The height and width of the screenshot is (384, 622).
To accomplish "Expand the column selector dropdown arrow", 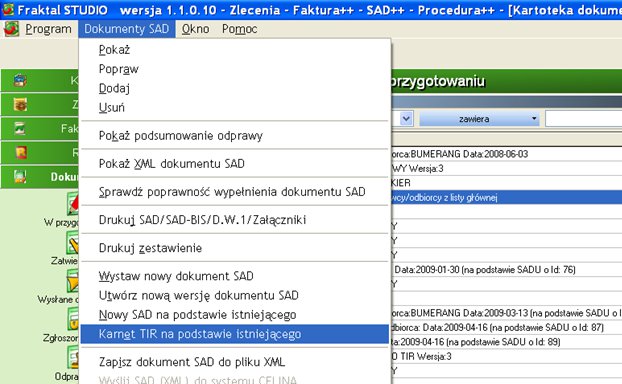I will point(406,119).
